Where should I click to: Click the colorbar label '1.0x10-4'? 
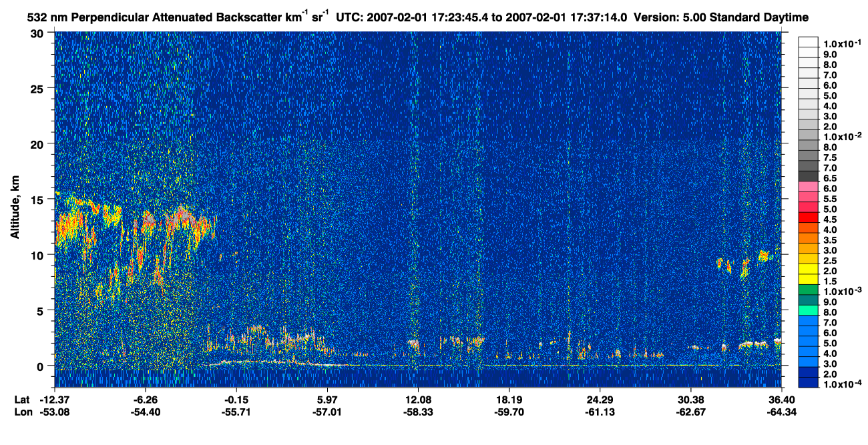(841, 383)
